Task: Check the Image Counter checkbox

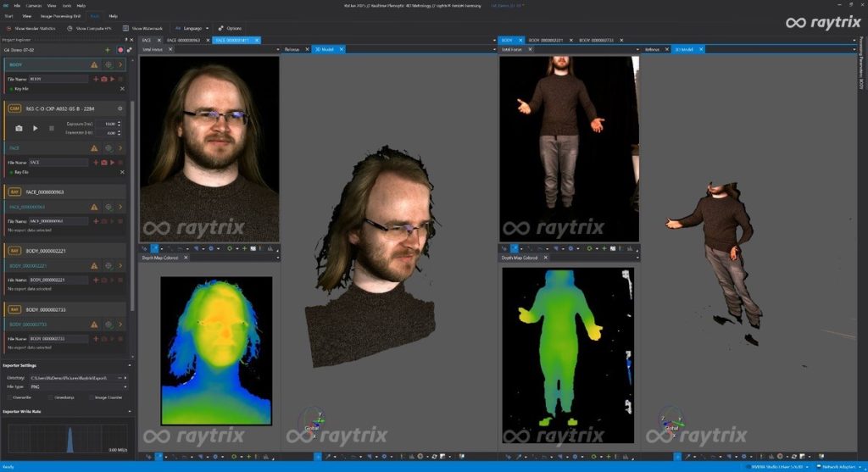Action: click(x=91, y=397)
